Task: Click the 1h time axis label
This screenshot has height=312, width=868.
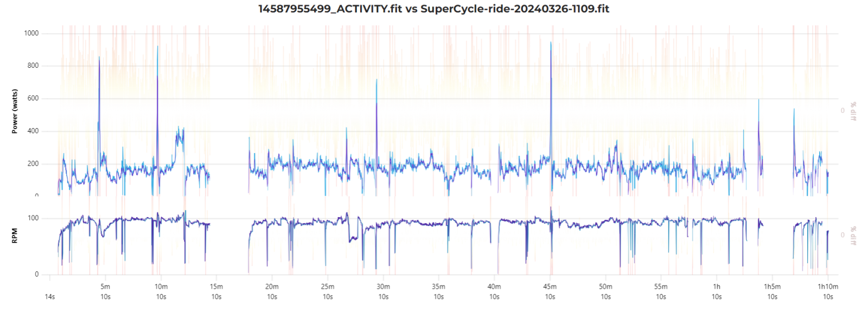Action: pos(717,286)
